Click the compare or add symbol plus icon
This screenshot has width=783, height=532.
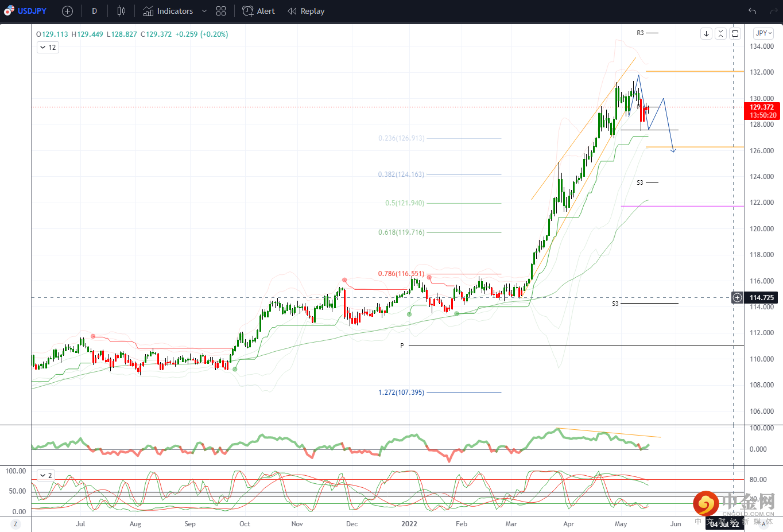(x=67, y=11)
